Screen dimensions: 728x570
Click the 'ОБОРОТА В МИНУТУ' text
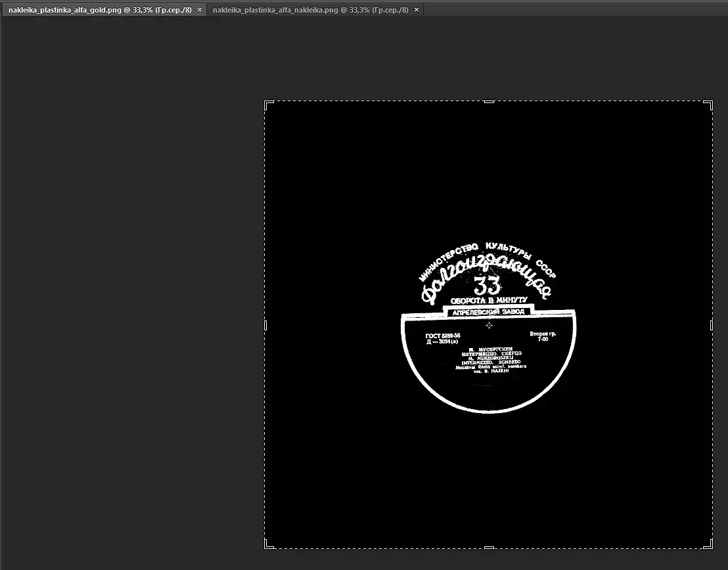489,300
